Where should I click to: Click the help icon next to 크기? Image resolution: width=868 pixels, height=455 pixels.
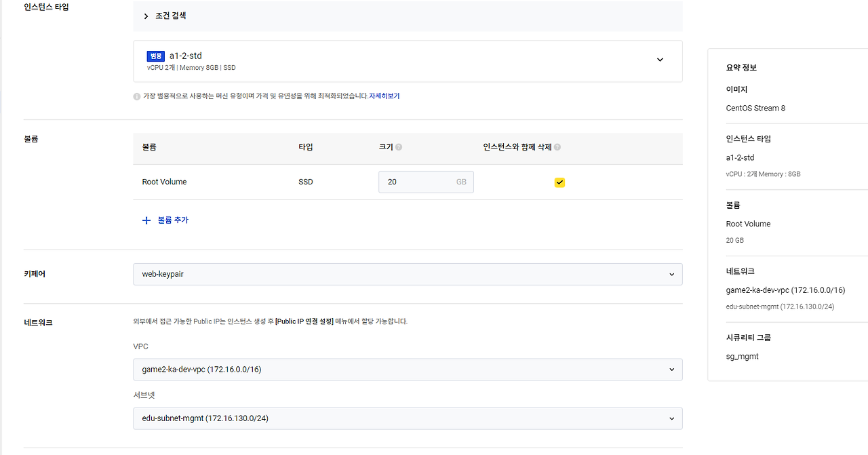(x=399, y=147)
